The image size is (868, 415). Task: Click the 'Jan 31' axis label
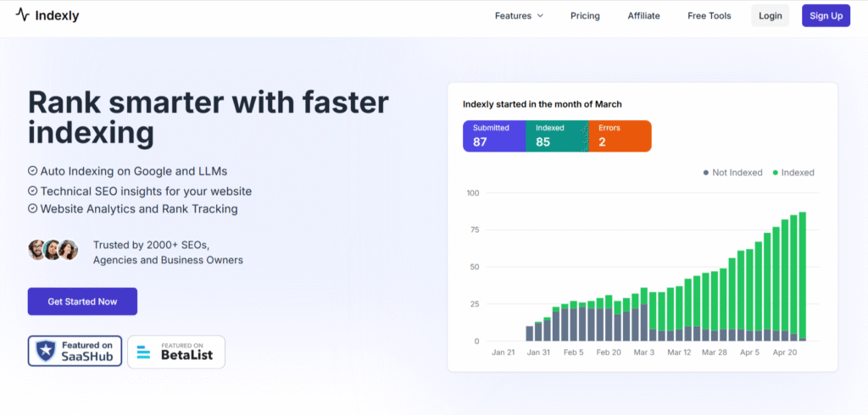click(x=538, y=352)
